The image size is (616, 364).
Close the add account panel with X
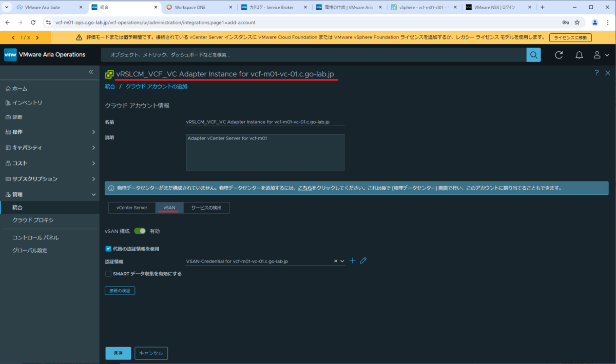608,73
